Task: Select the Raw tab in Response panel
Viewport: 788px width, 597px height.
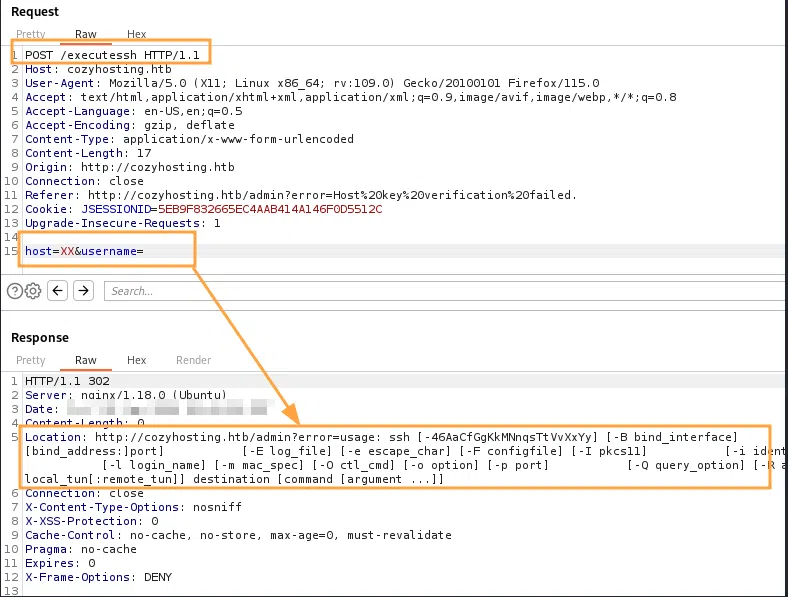Action: click(86, 360)
